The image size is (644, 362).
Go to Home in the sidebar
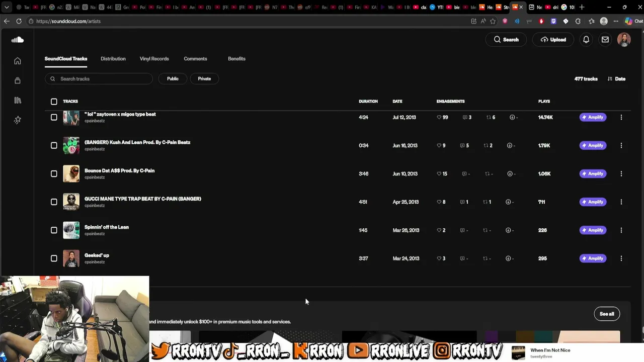point(18,61)
